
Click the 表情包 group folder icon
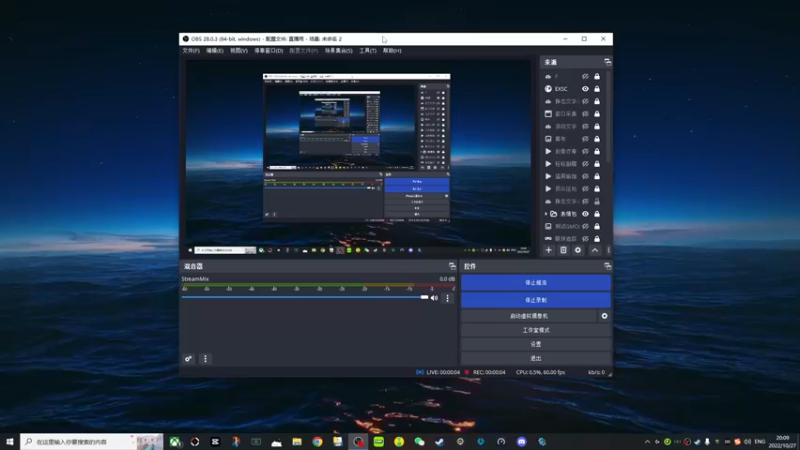[x=554, y=214]
